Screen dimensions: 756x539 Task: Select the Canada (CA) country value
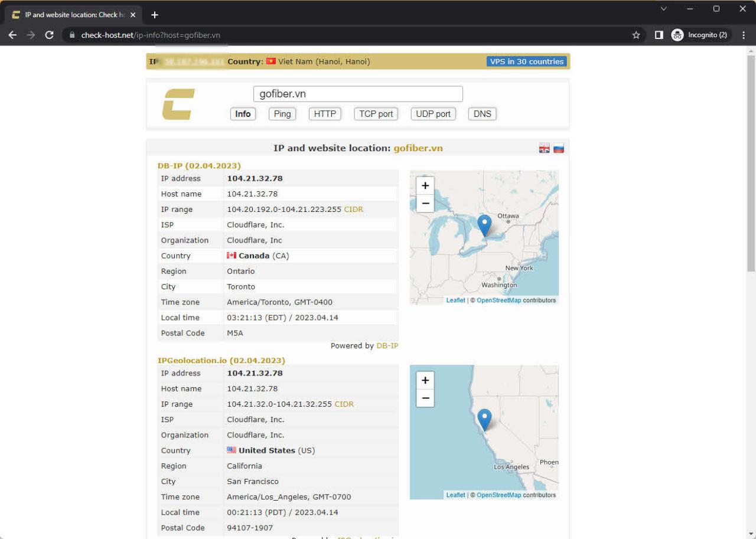258,256
